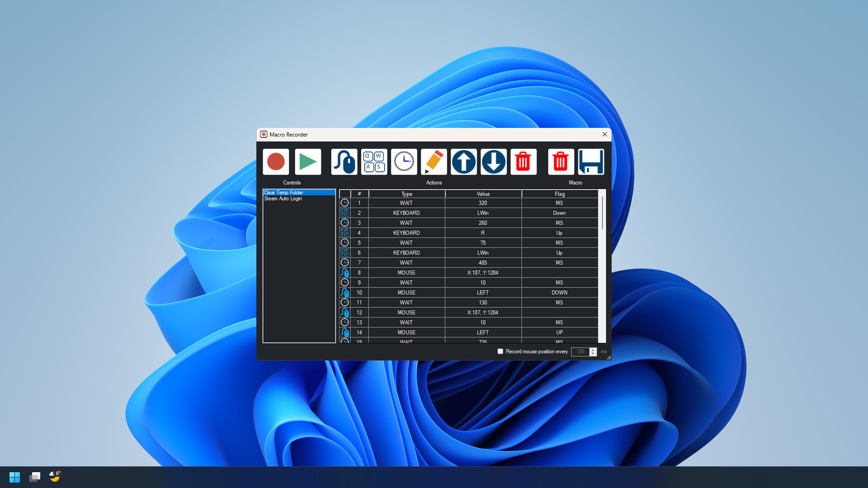
Task: Increase the mouse recording interval
Action: pyautogui.click(x=594, y=349)
